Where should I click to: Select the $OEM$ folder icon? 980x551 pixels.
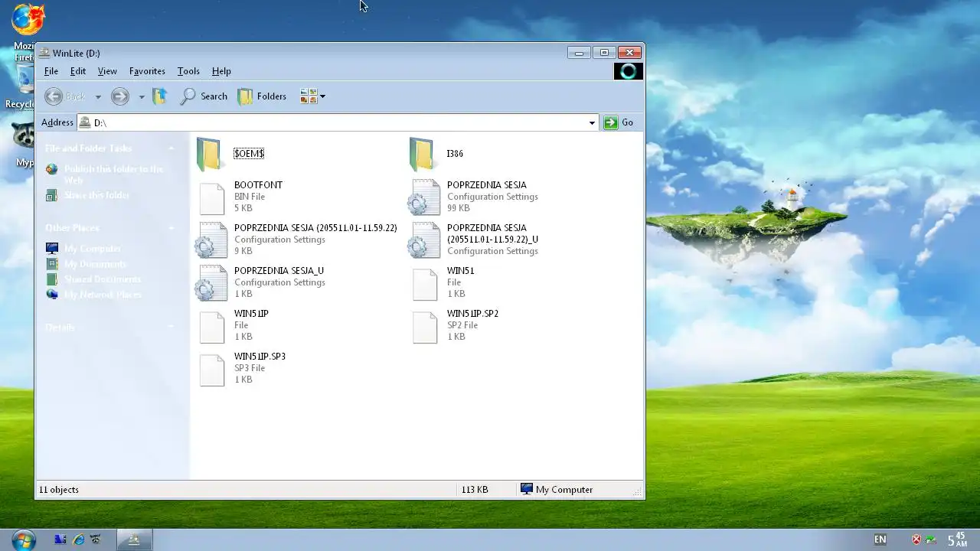tap(209, 154)
